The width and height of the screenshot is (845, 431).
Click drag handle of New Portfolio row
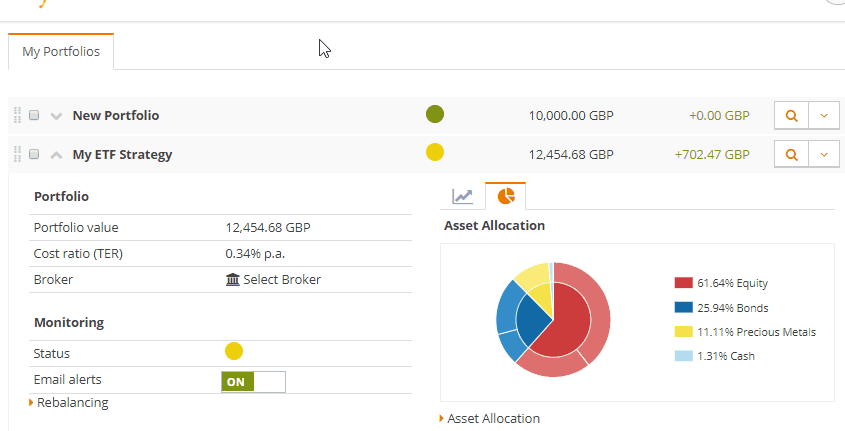[17, 116]
